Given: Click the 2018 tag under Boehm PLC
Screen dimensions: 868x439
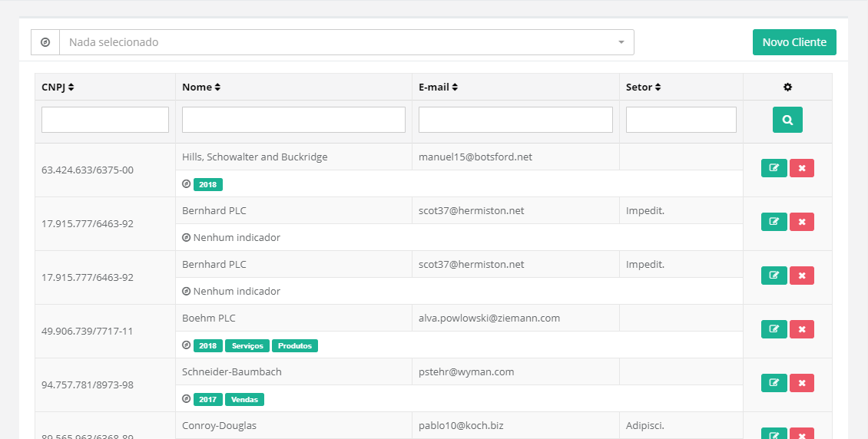Looking at the screenshot, I should pos(207,345).
